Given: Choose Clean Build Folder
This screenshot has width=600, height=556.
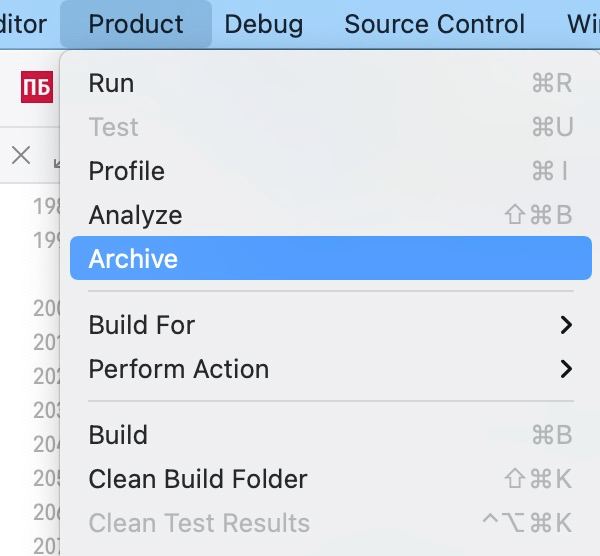Looking at the screenshot, I should point(331,479).
